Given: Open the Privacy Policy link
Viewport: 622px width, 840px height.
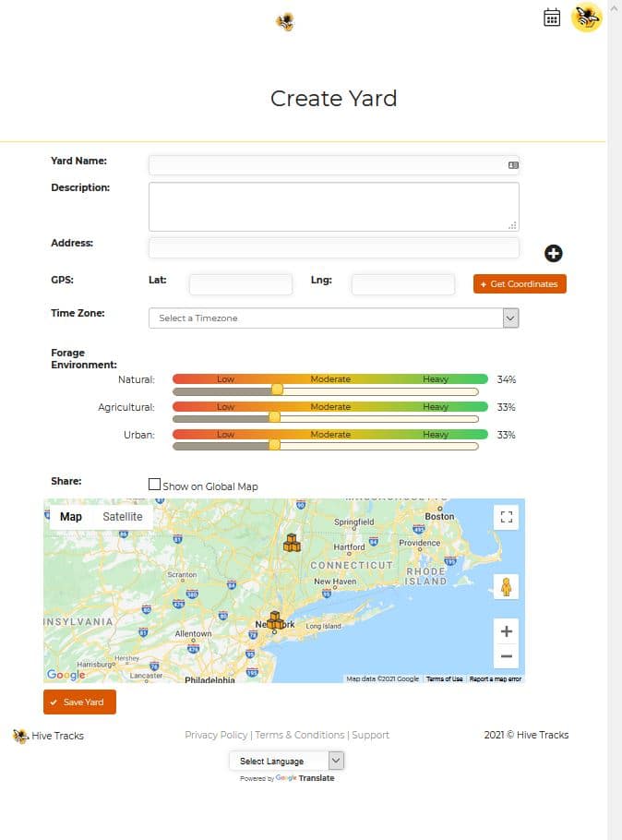Looking at the screenshot, I should point(216,735).
